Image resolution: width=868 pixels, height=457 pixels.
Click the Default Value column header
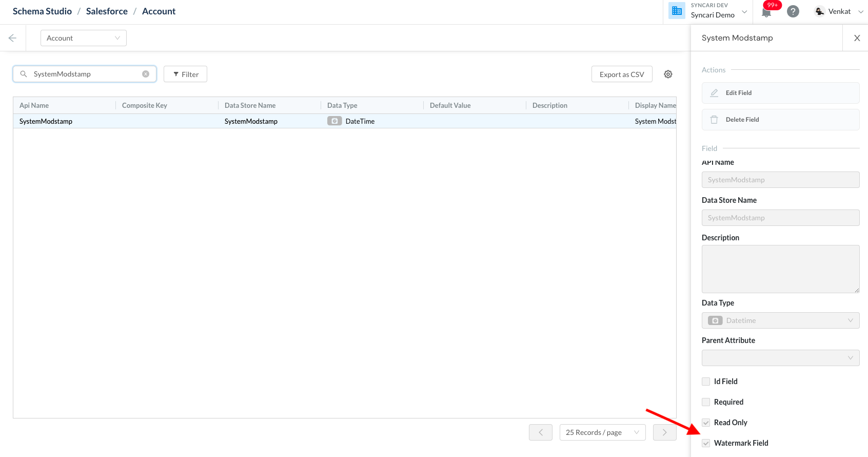click(x=475, y=105)
